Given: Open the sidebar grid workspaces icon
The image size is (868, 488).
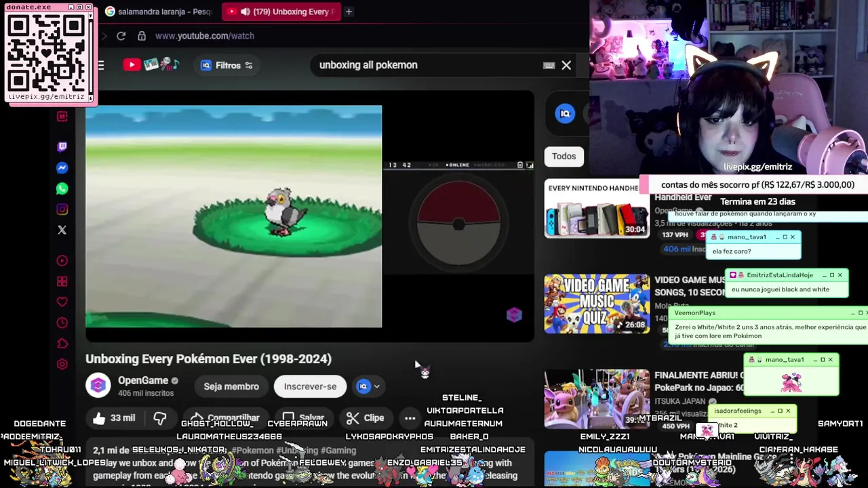Looking at the screenshot, I should (x=62, y=281).
